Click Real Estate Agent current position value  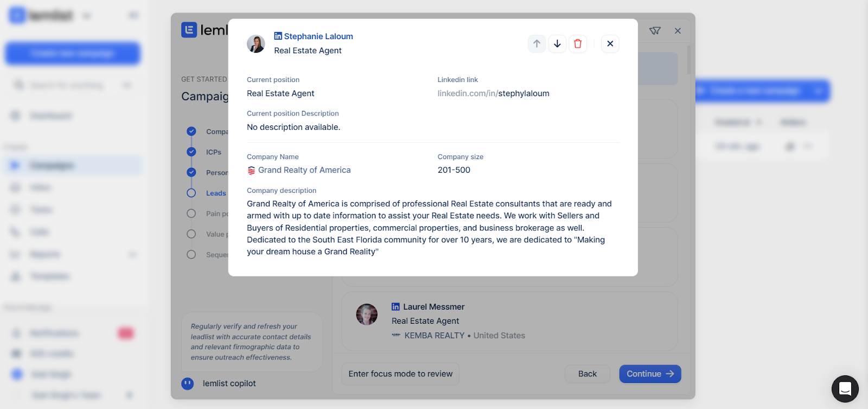(280, 93)
